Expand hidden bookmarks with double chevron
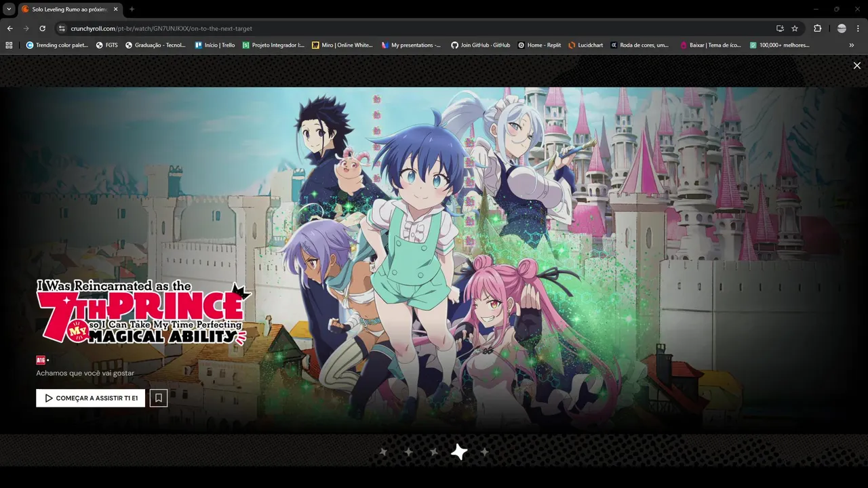868x488 pixels. [852, 45]
